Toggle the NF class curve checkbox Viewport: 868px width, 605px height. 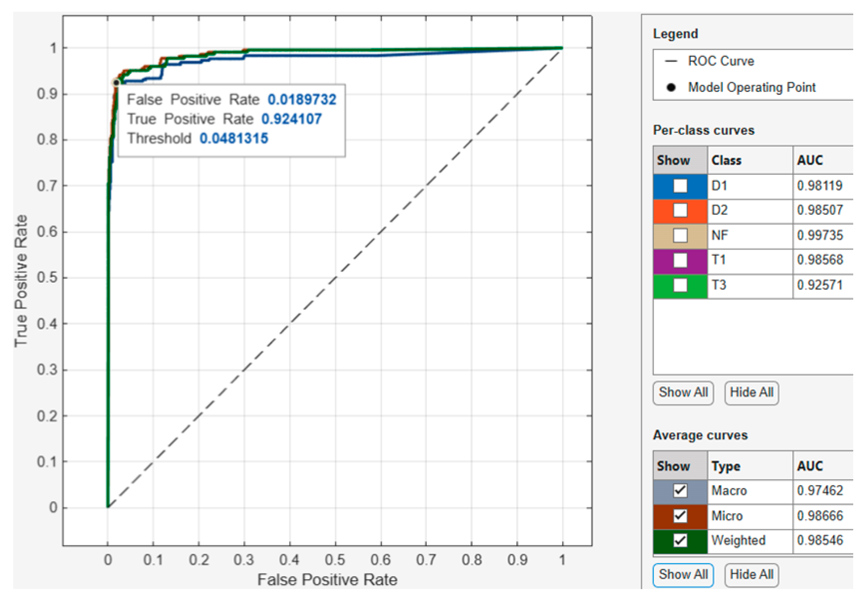coord(680,235)
